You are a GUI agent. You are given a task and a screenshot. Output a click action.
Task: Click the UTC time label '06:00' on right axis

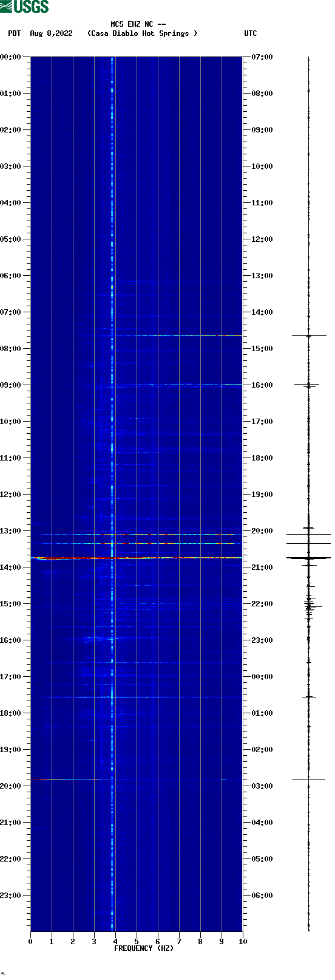pos(262,896)
